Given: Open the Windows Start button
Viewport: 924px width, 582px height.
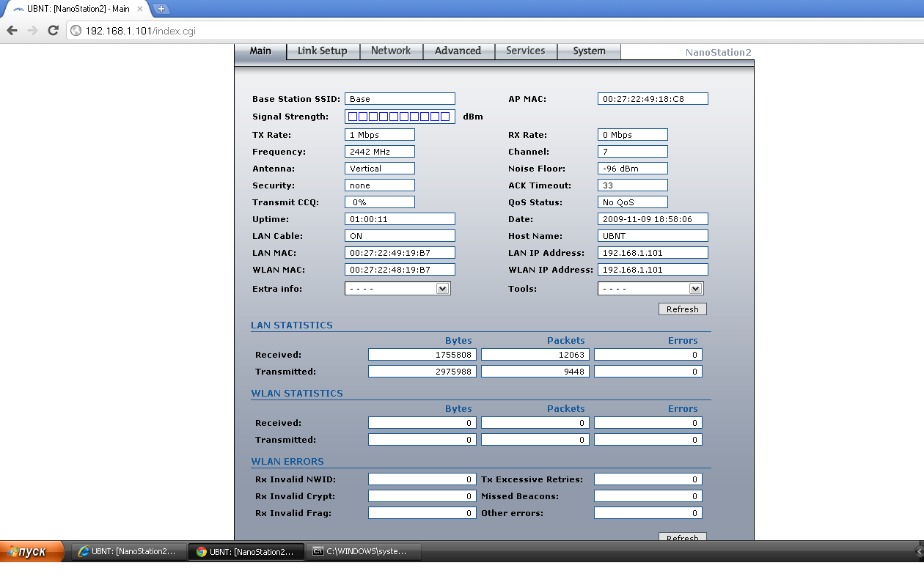Looking at the screenshot, I should (x=32, y=552).
